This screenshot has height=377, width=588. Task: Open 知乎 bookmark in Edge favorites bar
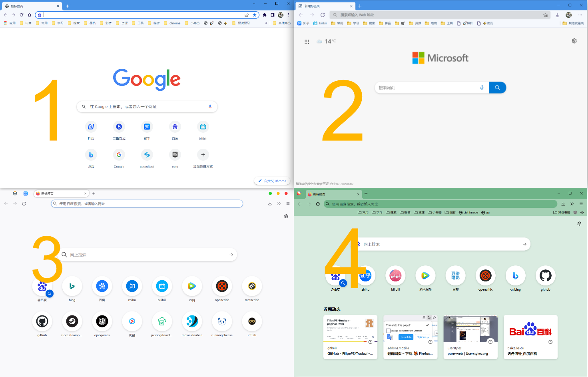click(303, 23)
